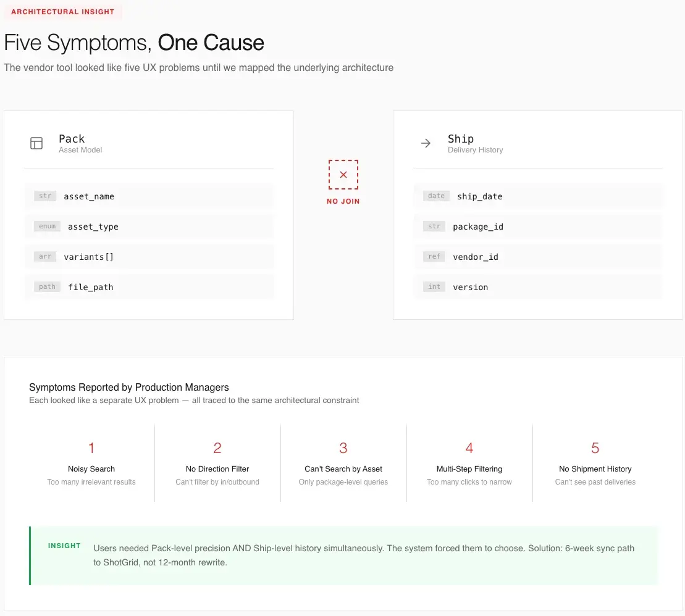The width and height of the screenshot is (685, 616).
Task: Click the Ship arrow icon
Action: click(426, 143)
